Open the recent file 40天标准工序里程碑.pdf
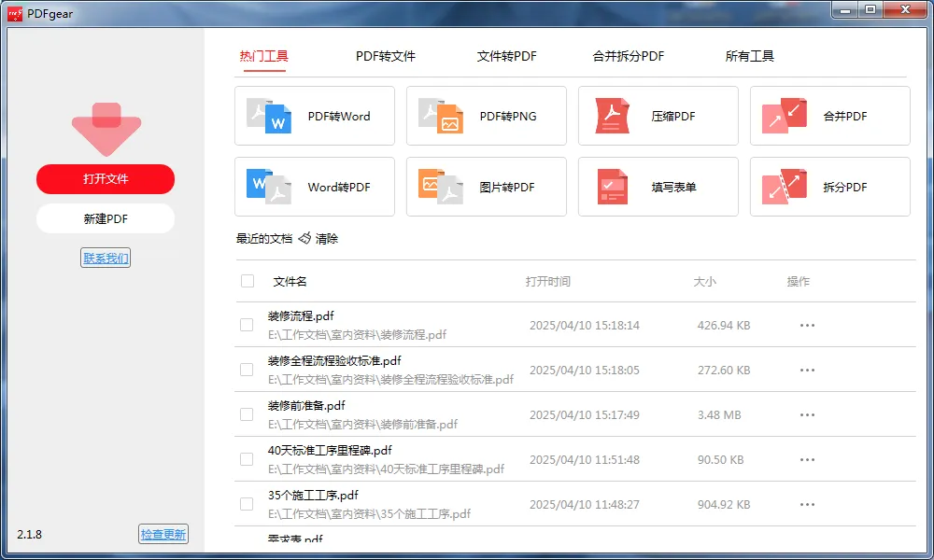The height and width of the screenshot is (560, 934). (330, 451)
